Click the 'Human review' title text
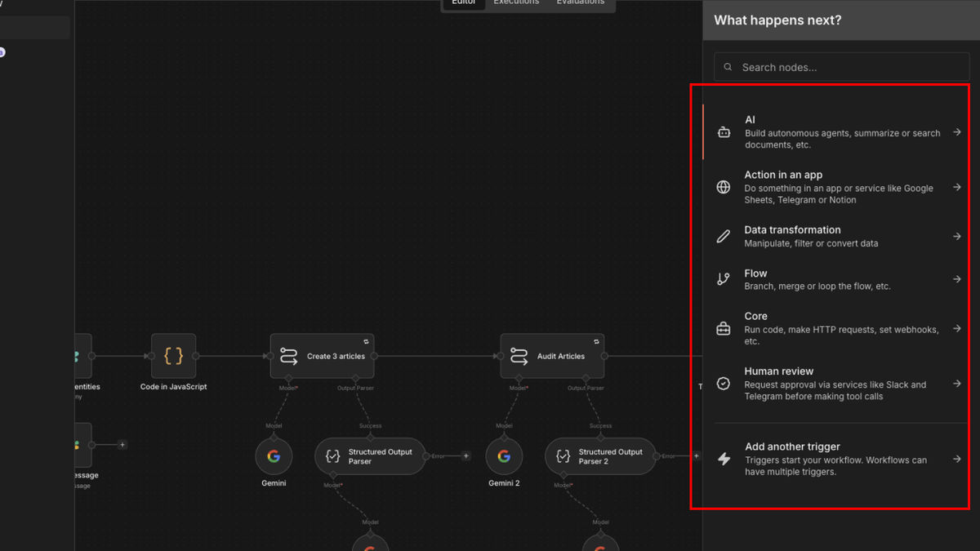The image size is (980, 551). (779, 371)
